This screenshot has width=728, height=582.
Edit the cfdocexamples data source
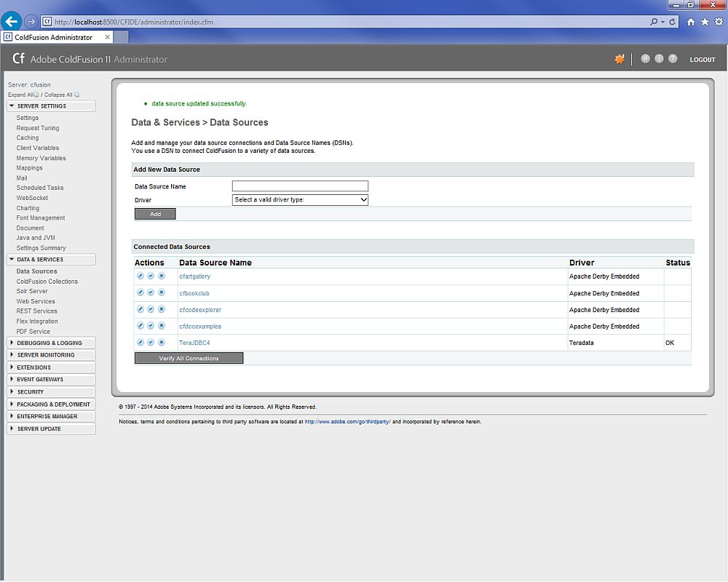click(141, 326)
